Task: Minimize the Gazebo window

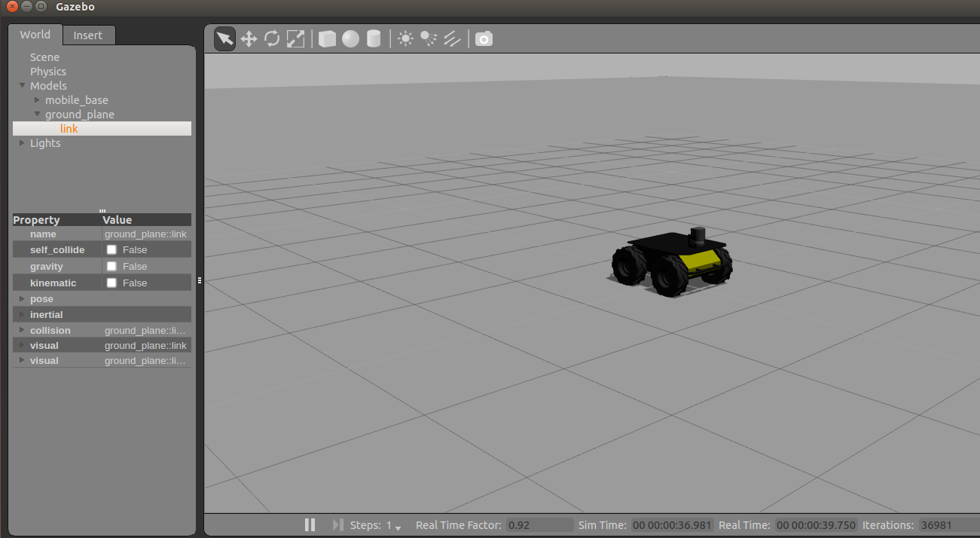Action: pyautogui.click(x=26, y=7)
